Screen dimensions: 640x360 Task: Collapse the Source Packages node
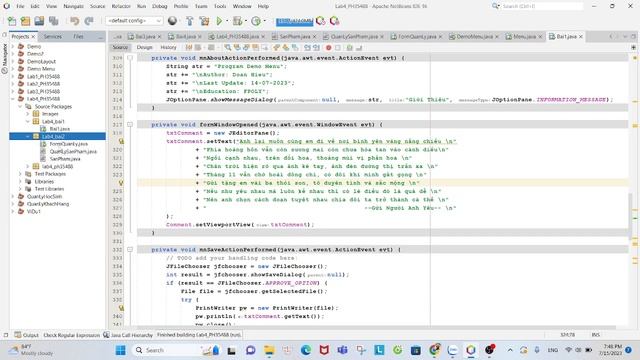point(20,107)
